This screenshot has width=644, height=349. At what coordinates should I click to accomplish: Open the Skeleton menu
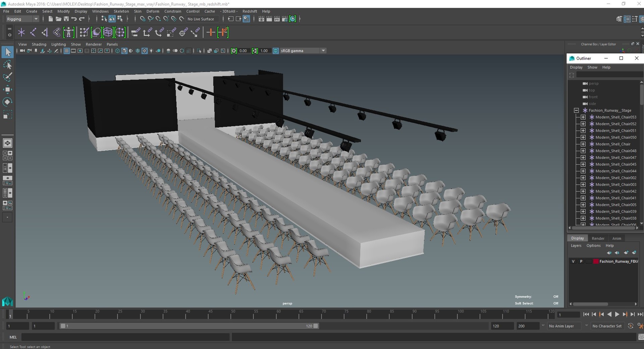[x=121, y=11]
